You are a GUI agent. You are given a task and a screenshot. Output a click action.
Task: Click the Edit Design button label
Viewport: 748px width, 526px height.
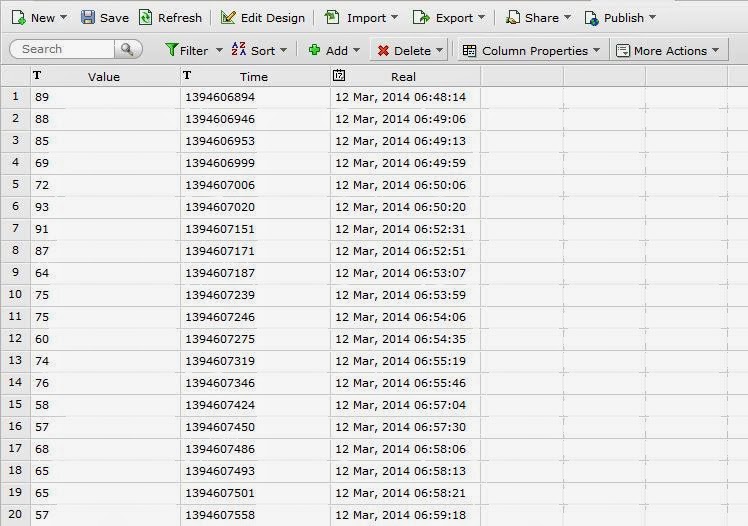pos(273,18)
